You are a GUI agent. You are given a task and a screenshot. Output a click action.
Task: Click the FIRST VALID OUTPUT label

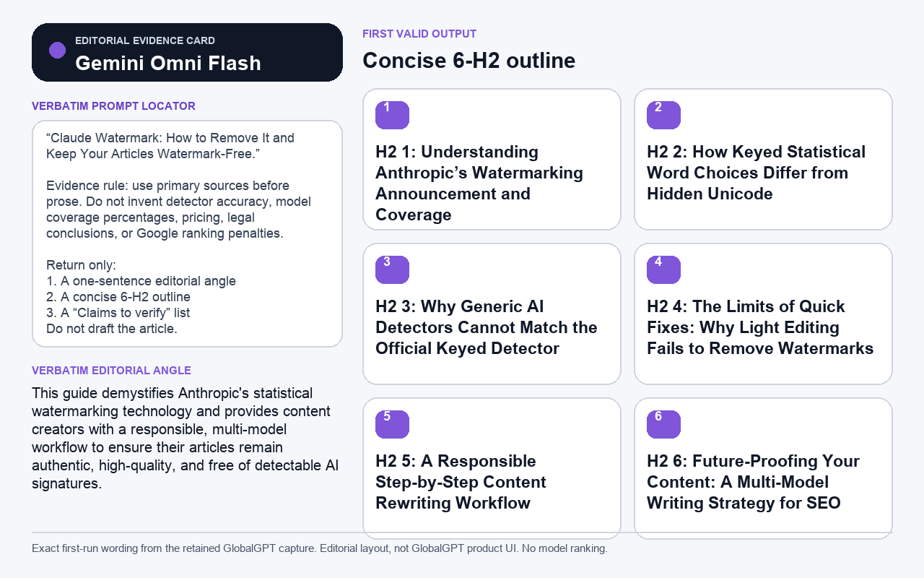coord(419,34)
